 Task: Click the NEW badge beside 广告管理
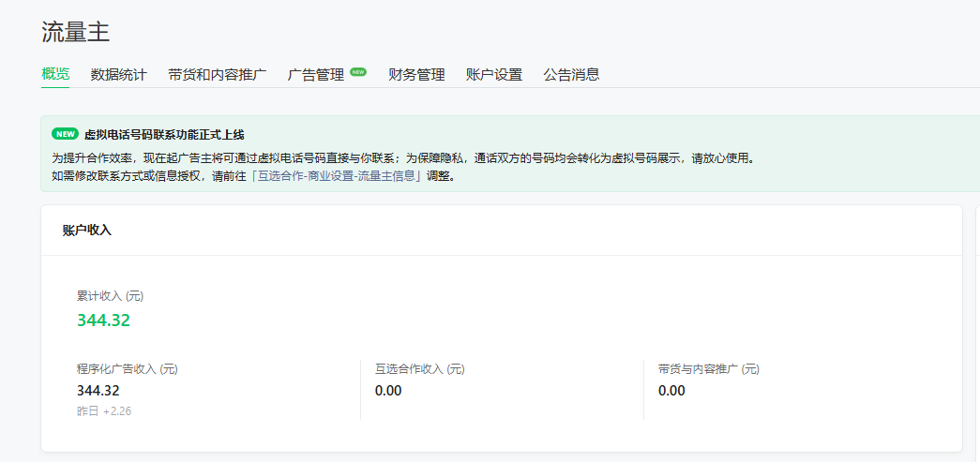(358, 71)
